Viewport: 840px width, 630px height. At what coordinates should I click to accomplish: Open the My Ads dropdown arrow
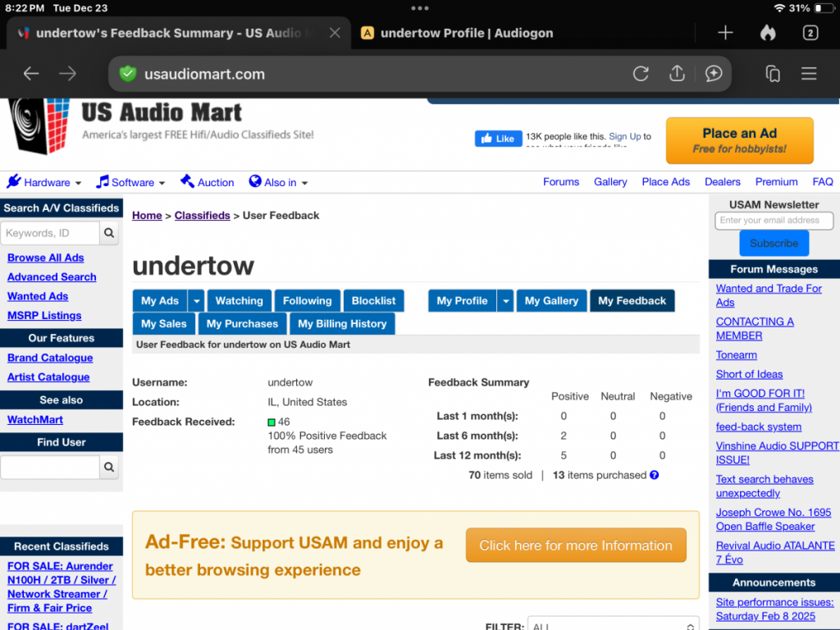pyautogui.click(x=196, y=301)
